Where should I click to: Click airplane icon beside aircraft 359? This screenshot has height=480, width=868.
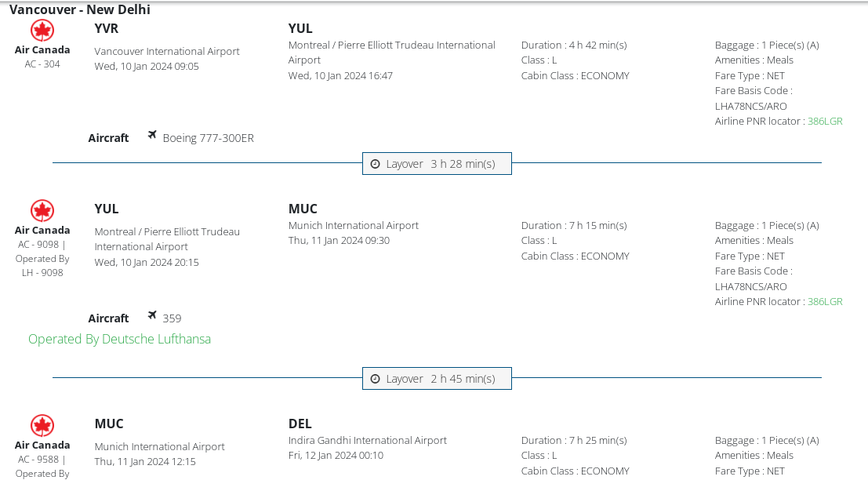(x=152, y=316)
